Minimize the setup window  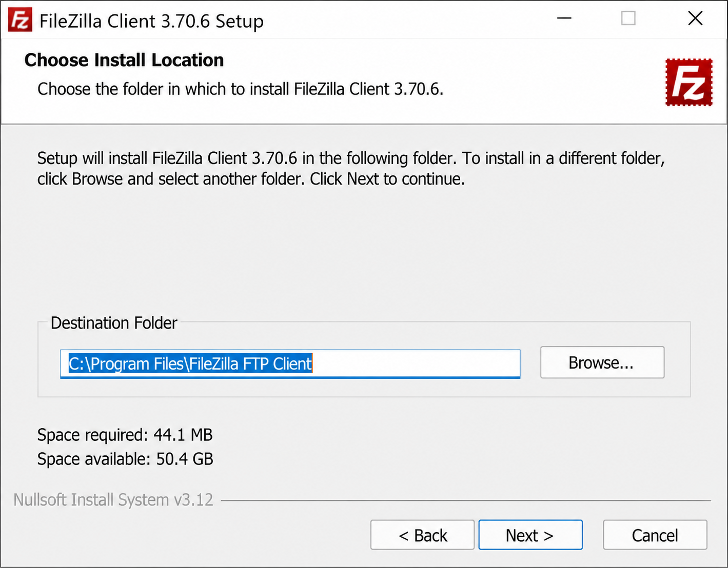[564, 18]
